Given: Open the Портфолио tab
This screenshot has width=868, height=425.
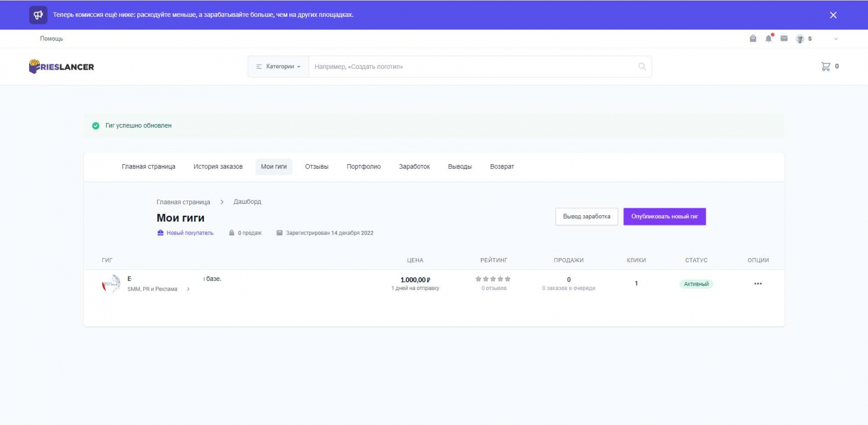Looking at the screenshot, I should (363, 167).
